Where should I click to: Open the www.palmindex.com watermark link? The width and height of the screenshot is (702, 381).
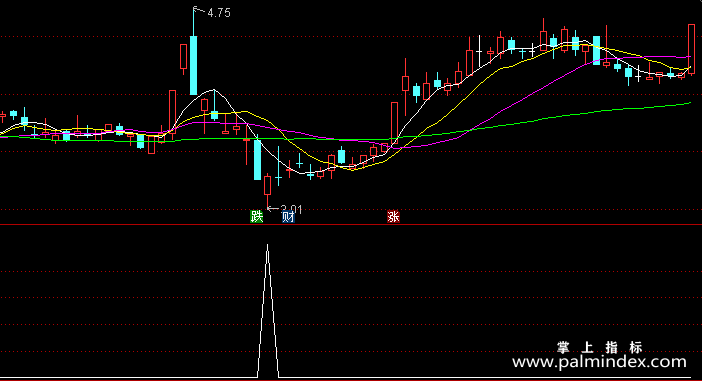coord(599,362)
